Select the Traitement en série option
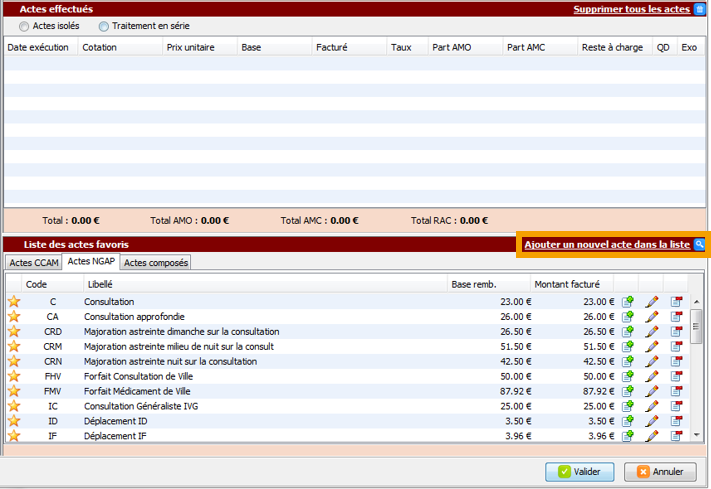The image size is (711, 489). [104, 26]
